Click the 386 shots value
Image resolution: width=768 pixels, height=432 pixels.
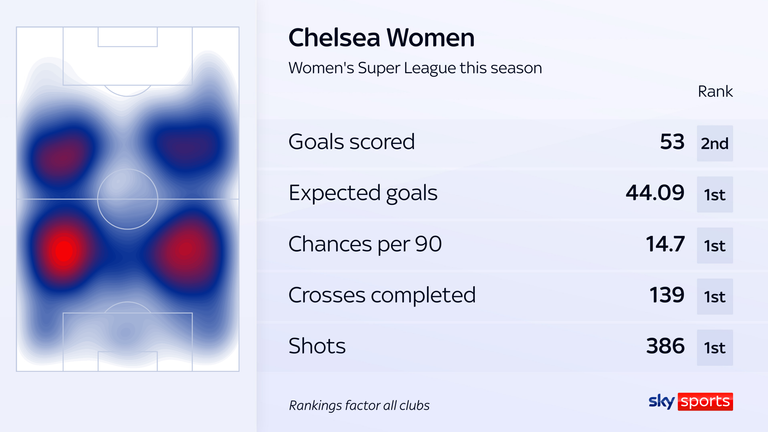pos(665,346)
